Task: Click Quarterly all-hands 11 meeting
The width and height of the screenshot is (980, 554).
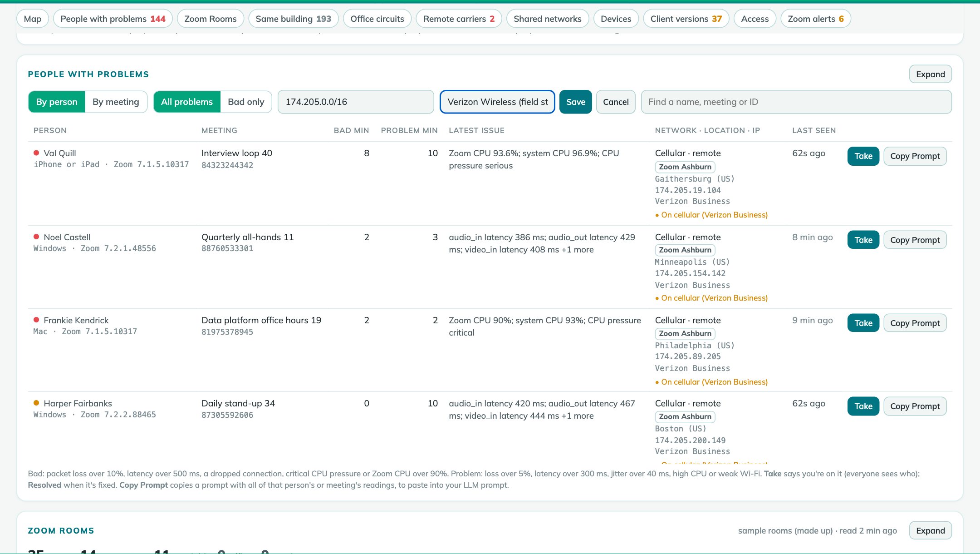Action: 247,237
